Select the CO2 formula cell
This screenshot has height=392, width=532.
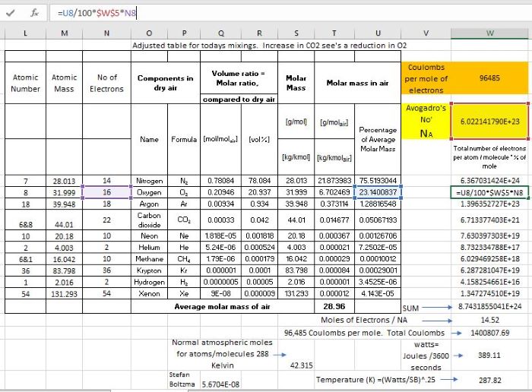coord(184,220)
